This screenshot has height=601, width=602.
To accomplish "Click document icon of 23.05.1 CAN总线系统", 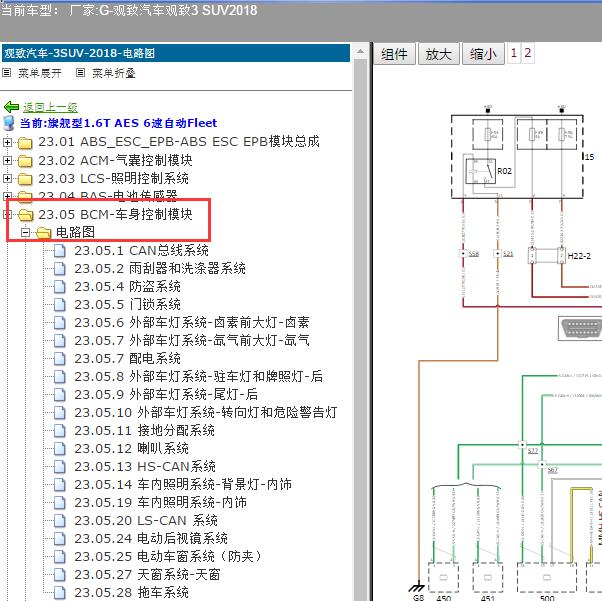I will pos(60,251).
